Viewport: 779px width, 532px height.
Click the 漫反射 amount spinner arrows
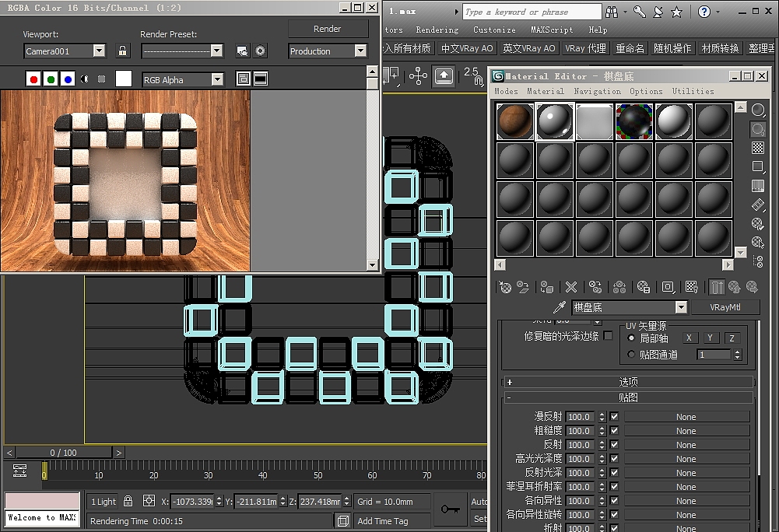(602, 417)
